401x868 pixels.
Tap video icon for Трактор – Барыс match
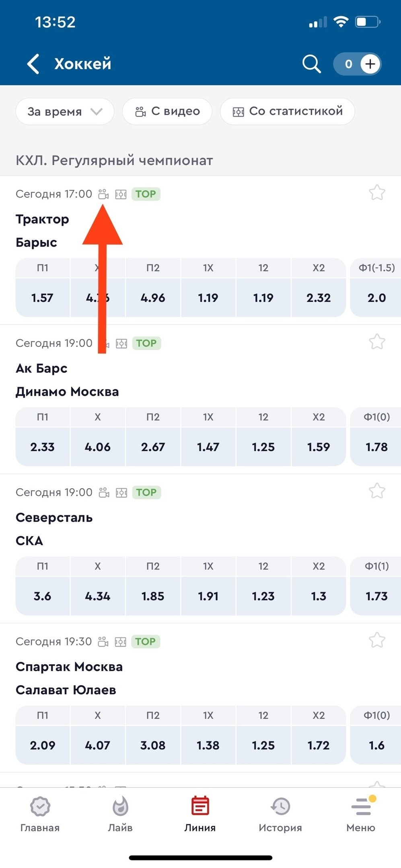[103, 194]
